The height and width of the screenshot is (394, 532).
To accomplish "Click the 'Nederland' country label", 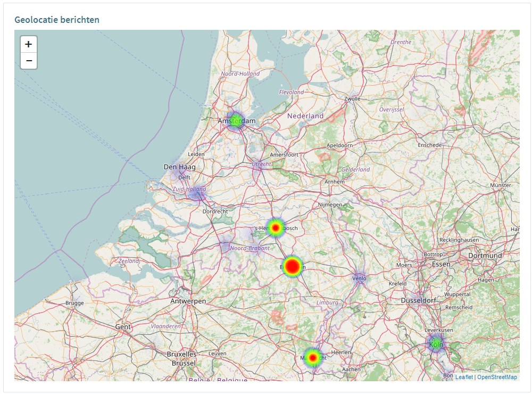I will [305, 116].
